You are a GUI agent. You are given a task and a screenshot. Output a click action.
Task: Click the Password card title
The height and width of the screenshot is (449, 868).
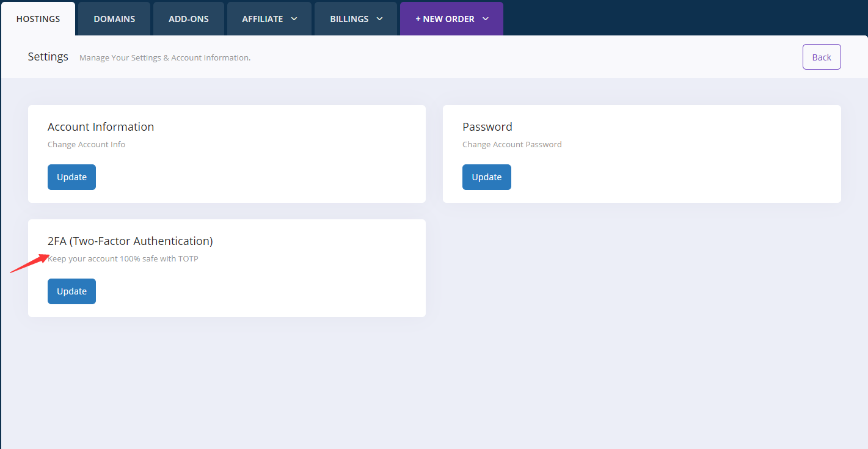pos(487,127)
